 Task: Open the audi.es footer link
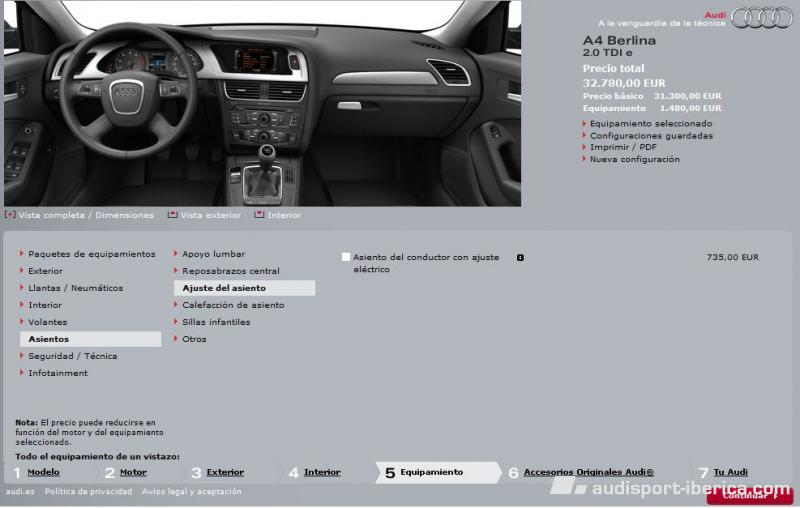click(x=20, y=492)
